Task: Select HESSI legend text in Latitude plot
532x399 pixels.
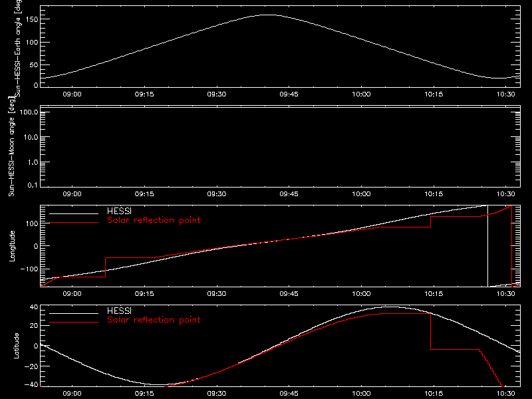Action: [x=119, y=311]
